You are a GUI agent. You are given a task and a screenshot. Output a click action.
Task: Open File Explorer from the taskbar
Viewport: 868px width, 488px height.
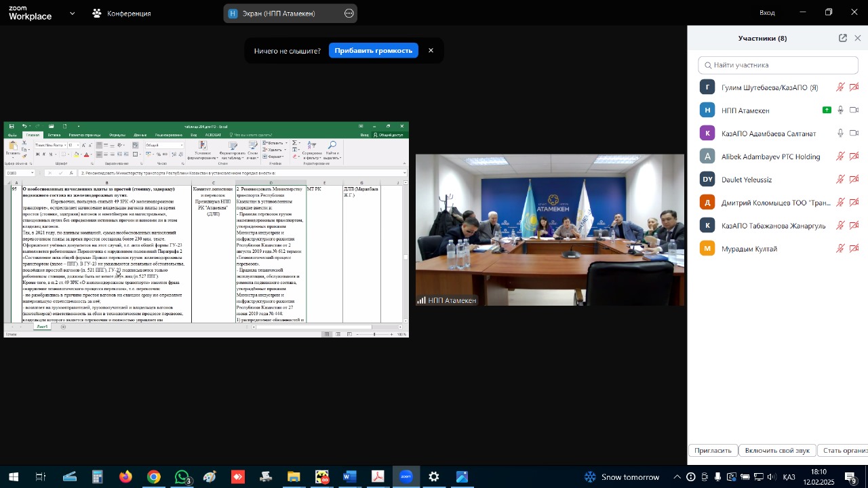click(x=294, y=477)
